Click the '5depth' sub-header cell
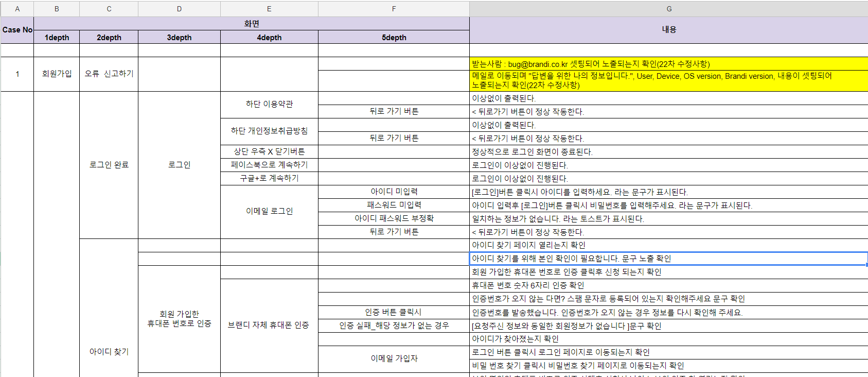 click(x=394, y=38)
